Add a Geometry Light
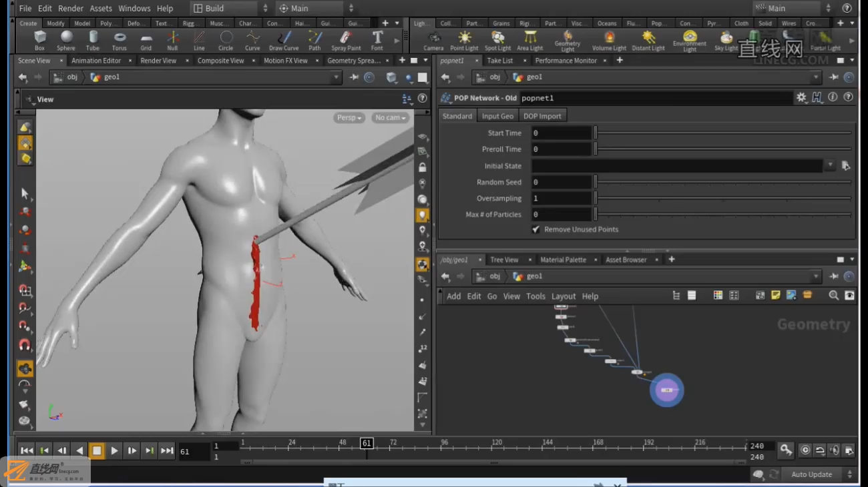The image size is (868, 487). [x=568, y=41]
